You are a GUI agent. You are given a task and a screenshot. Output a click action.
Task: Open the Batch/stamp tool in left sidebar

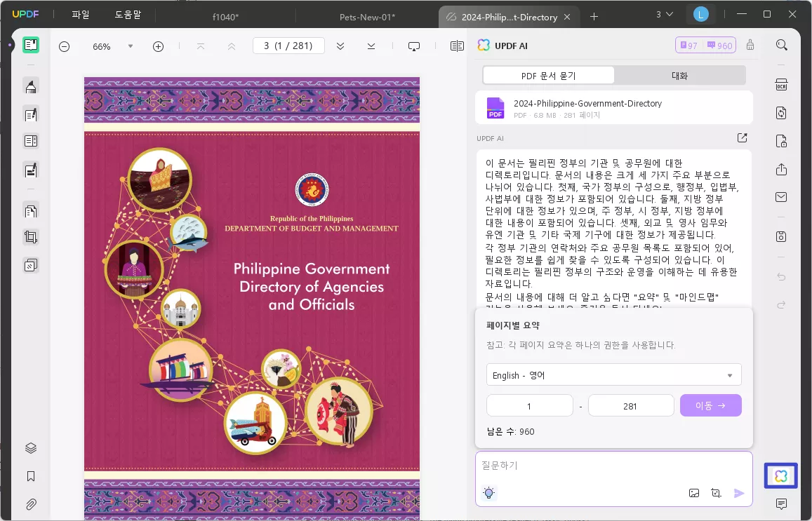click(x=31, y=266)
